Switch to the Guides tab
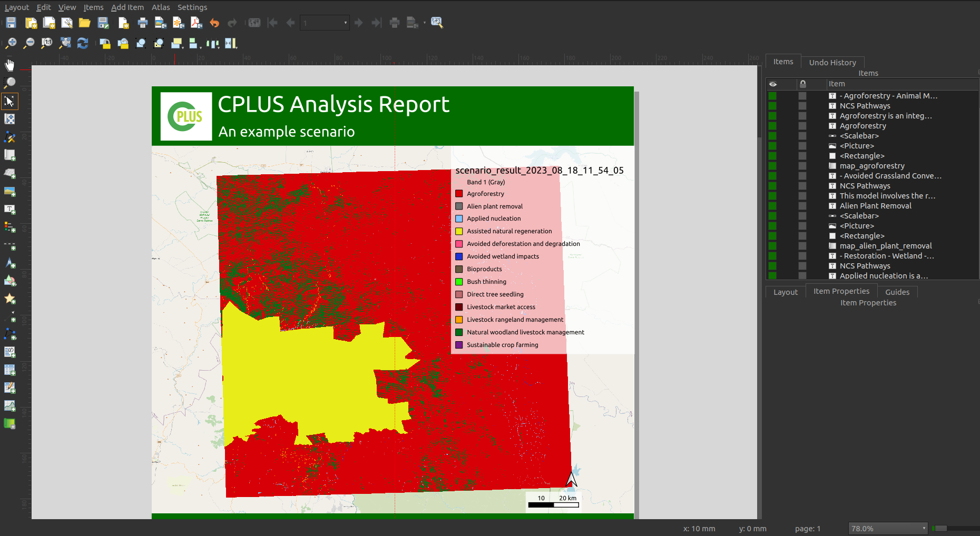The image size is (980, 536). [x=897, y=292]
